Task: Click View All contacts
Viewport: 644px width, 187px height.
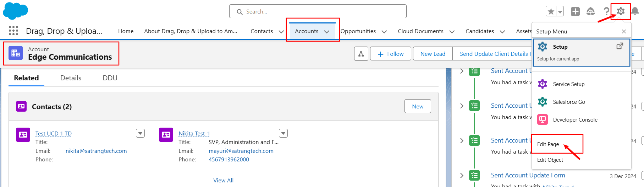Action: [x=224, y=181]
